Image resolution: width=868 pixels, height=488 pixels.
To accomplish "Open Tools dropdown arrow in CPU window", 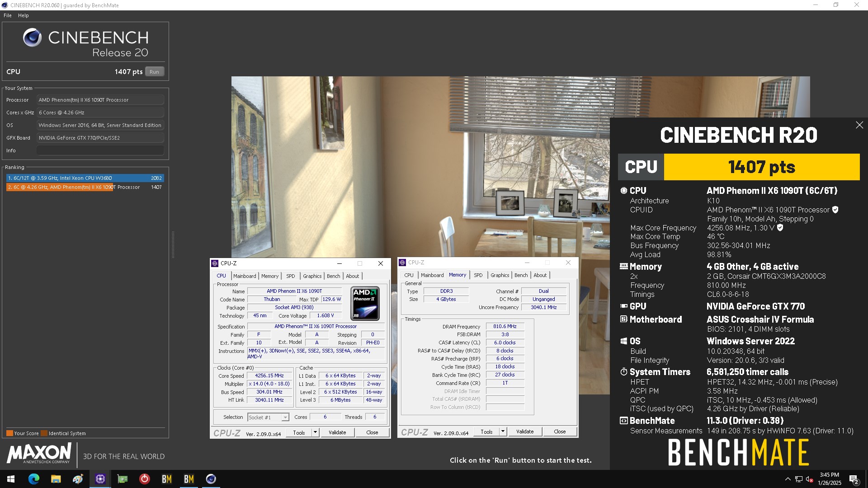I will pyautogui.click(x=315, y=432).
